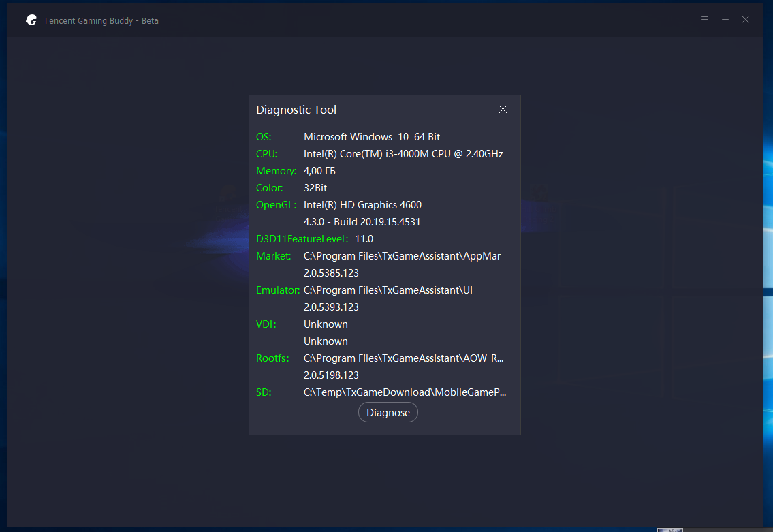Click the Memory value '4,00 ГБ'
Viewport: 773px width, 532px height.
tap(319, 171)
